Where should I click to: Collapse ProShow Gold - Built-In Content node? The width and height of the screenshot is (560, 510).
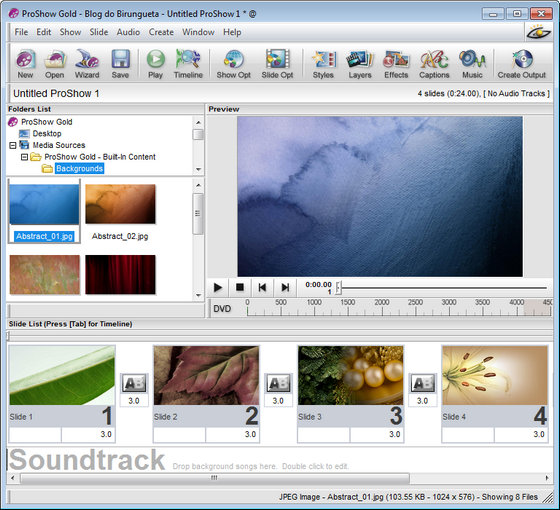tap(24, 157)
